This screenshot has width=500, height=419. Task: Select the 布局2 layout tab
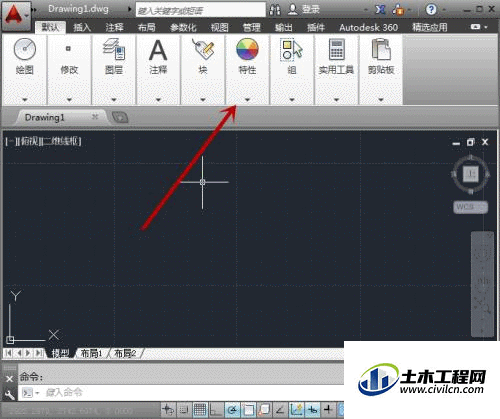(x=125, y=353)
